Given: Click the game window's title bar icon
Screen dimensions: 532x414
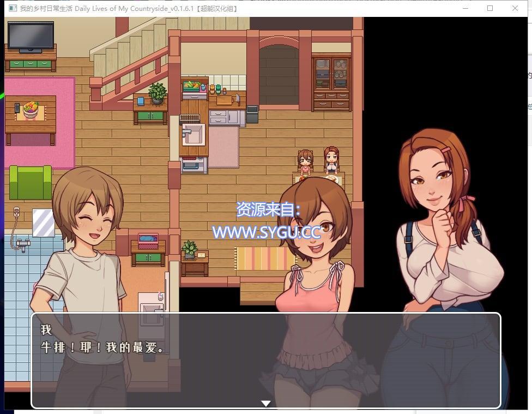Looking at the screenshot, I should [13, 8].
